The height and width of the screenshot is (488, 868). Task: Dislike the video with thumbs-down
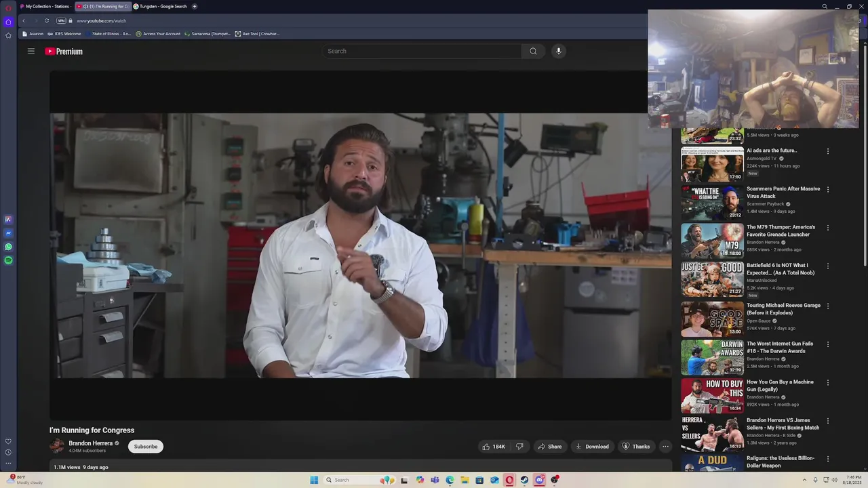tap(519, 447)
